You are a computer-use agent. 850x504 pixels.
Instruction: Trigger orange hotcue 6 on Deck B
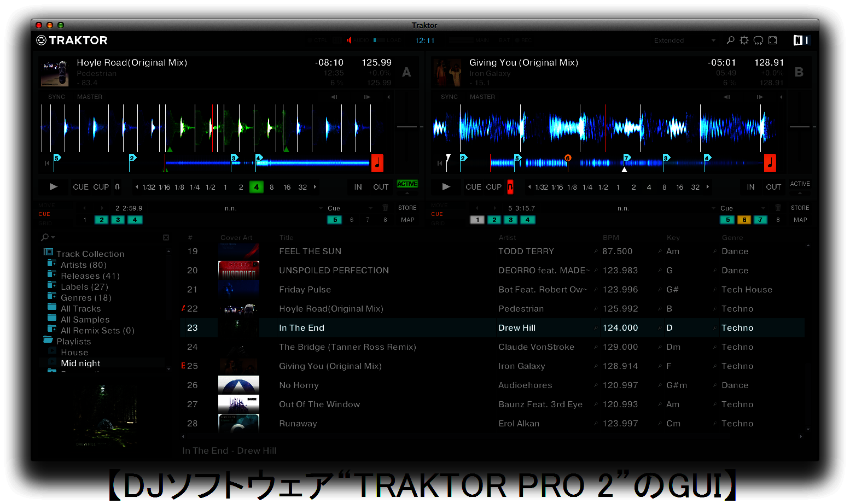[x=744, y=220]
